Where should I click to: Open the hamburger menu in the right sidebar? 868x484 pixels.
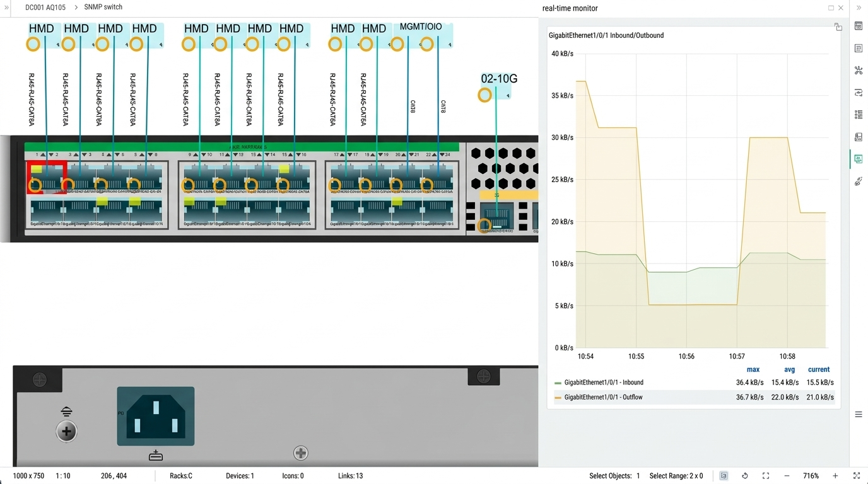point(859,414)
